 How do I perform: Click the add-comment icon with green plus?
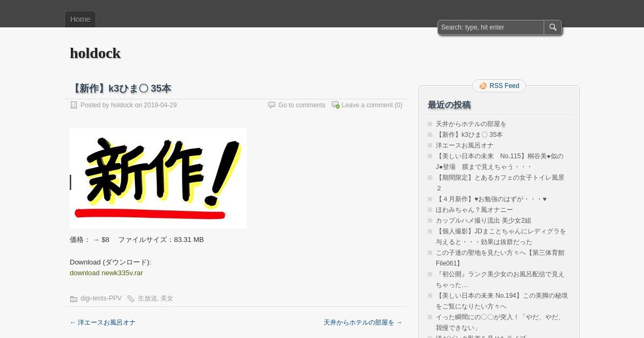click(335, 105)
